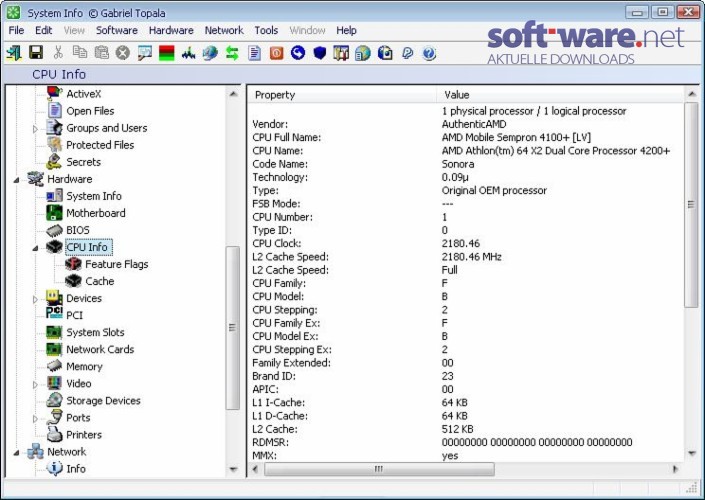Click the dark blue shield toolbar icon
Image resolution: width=705 pixels, height=500 pixels.
point(319,53)
